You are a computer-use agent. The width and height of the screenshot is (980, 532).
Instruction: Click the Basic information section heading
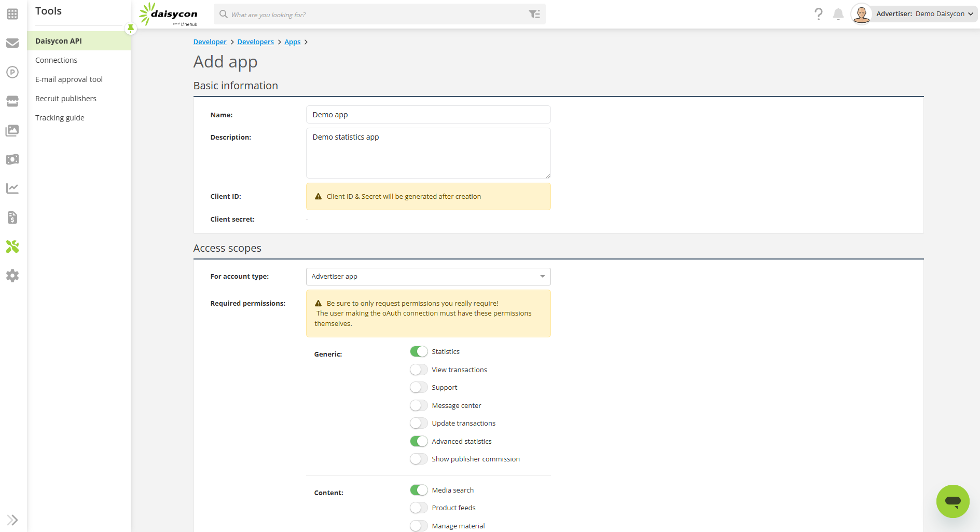coord(236,86)
